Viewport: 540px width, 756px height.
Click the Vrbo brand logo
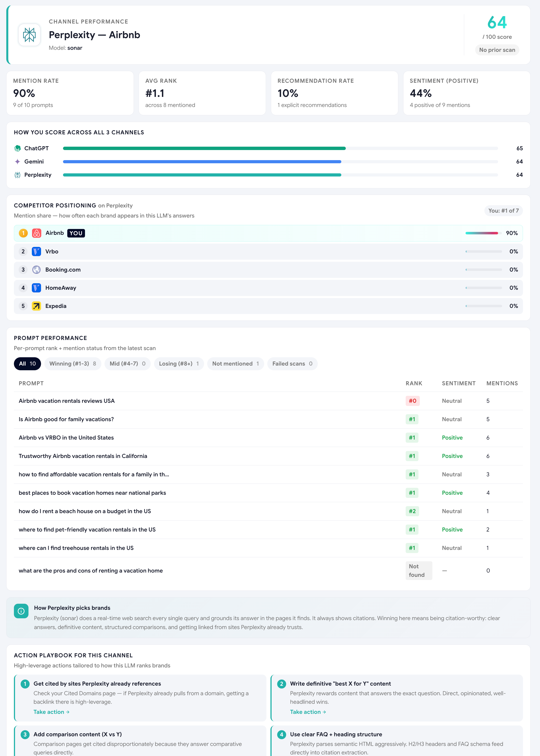coord(37,251)
